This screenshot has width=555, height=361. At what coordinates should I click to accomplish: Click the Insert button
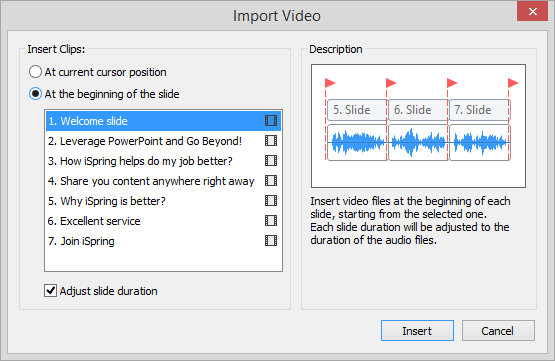pos(417,331)
